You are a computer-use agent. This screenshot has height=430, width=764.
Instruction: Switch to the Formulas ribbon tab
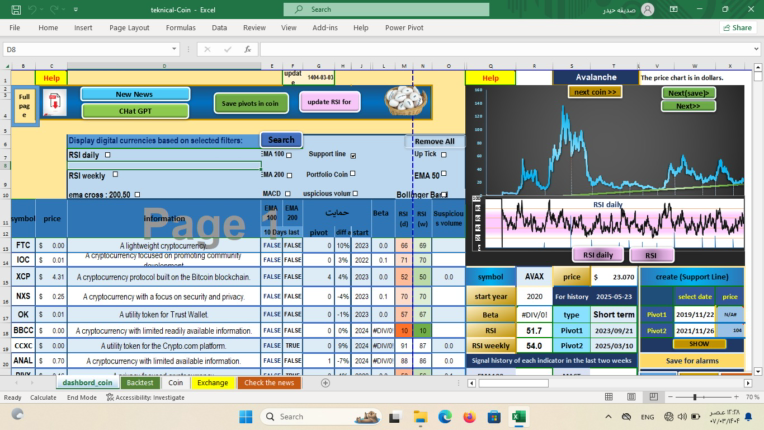tap(180, 28)
